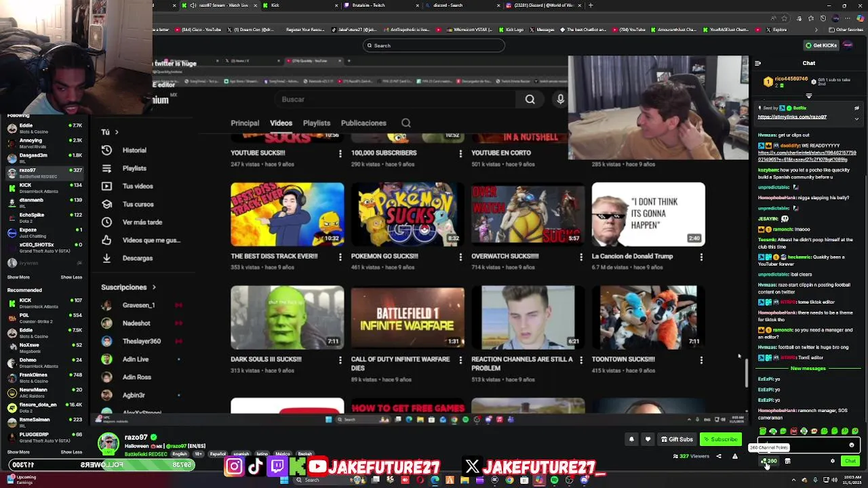Click the green Subscribe button
The image size is (868, 488).
tap(720, 439)
